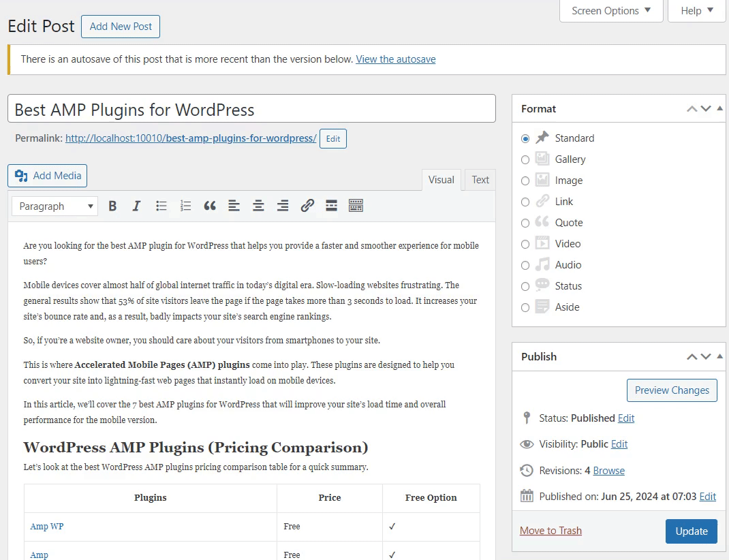This screenshot has width=729, height=560.
Task: Click the Add New Post button
Action: (121, 27)
